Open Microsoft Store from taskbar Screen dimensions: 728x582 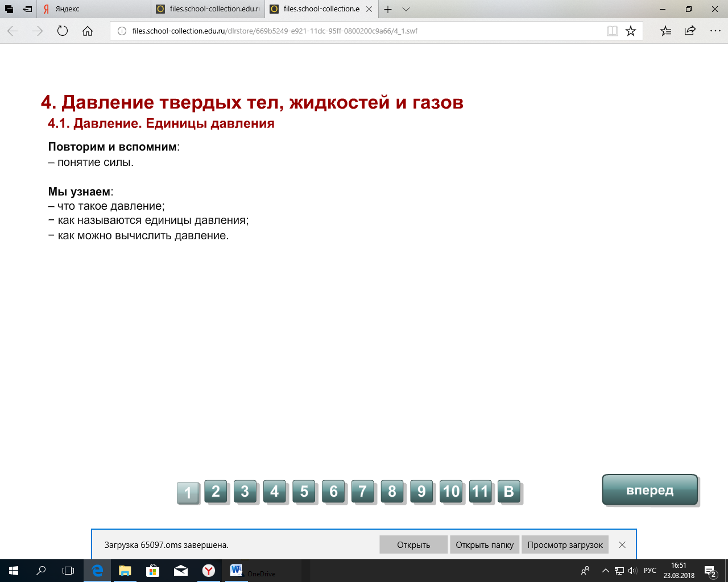153,571
